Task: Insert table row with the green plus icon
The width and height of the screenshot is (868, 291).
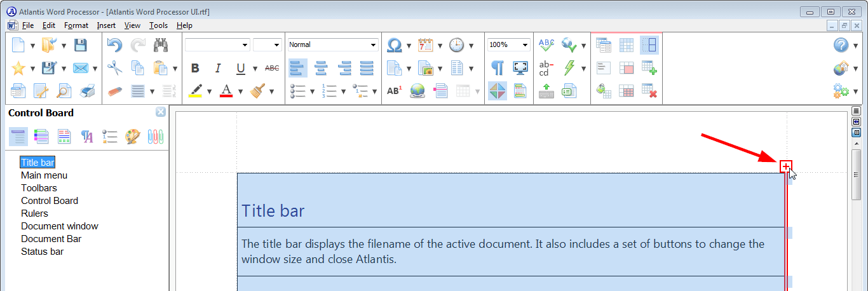Action: pos(649,68)
